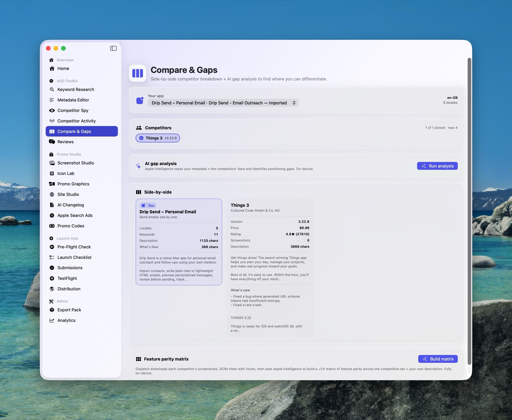
Task: Select the Drip Send – Personal Email card
Action: 179,242
